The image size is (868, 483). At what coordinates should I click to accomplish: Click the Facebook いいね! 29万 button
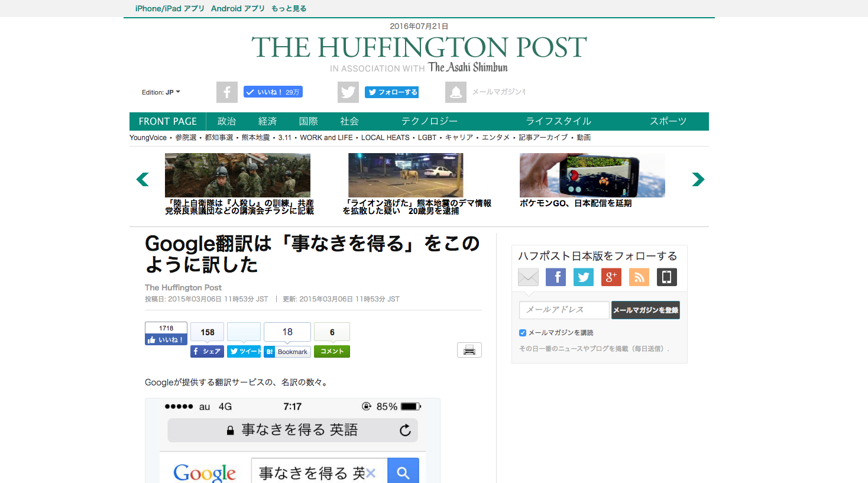tap(273, 92)
